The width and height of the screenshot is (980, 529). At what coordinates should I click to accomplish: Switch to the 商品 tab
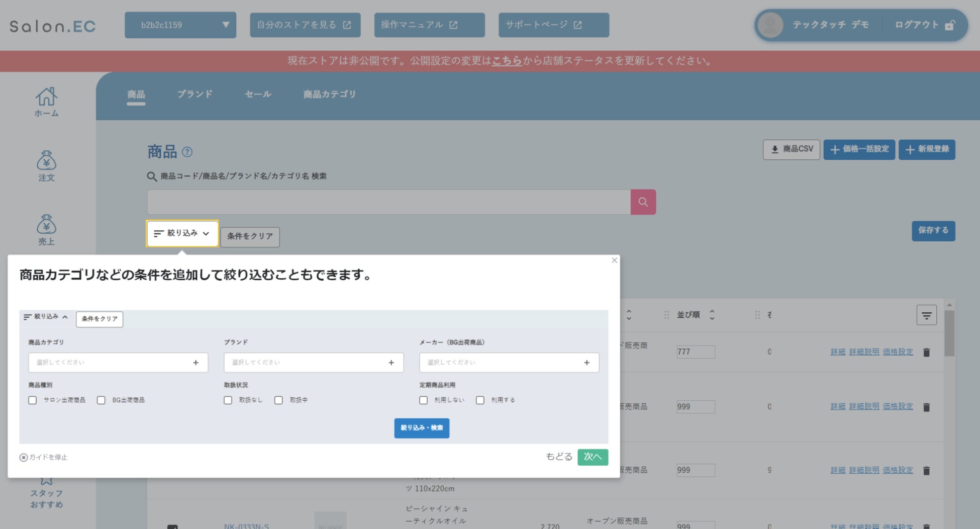point(136,94)
